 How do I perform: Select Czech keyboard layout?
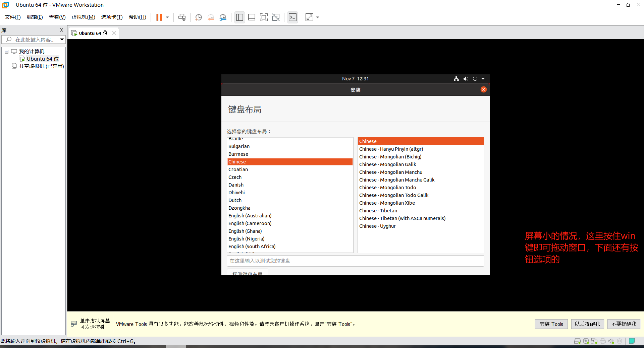(290, 177)
